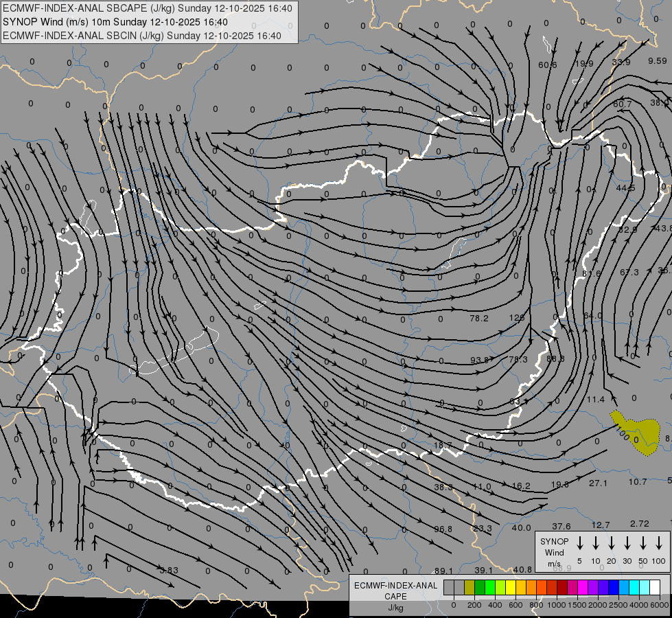Click the 'ECMWF-INDEX-ANAL CAPE J/kg' legend label
This screenshot has width=672, height=618.
(395, 596)
